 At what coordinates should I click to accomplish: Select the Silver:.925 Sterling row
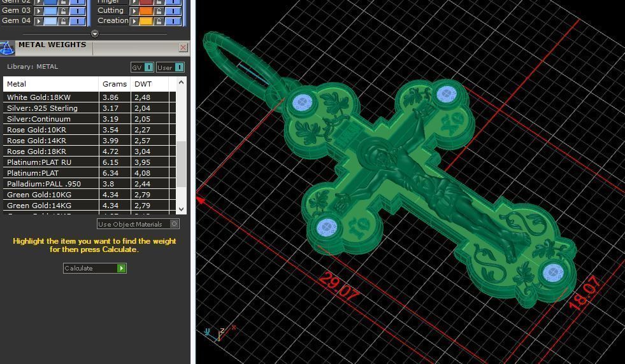point(90,108)
